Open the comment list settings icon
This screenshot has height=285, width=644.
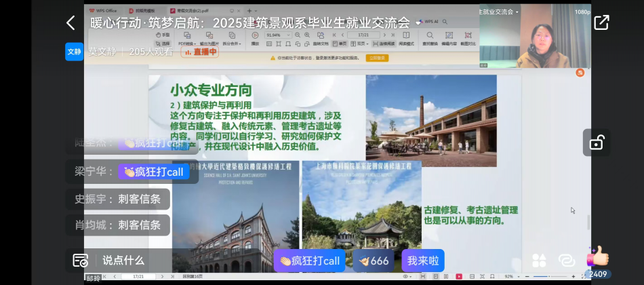coord(81,261)
